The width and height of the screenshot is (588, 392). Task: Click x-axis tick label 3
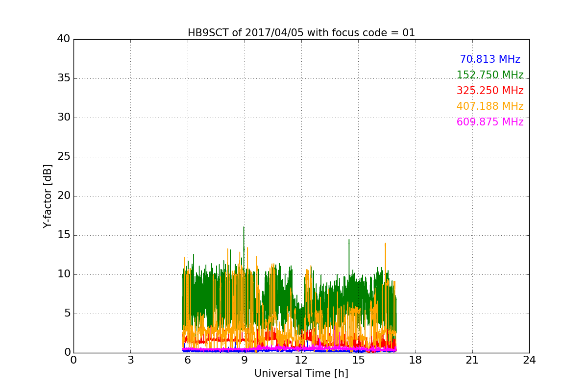click(x=130, y=360)
